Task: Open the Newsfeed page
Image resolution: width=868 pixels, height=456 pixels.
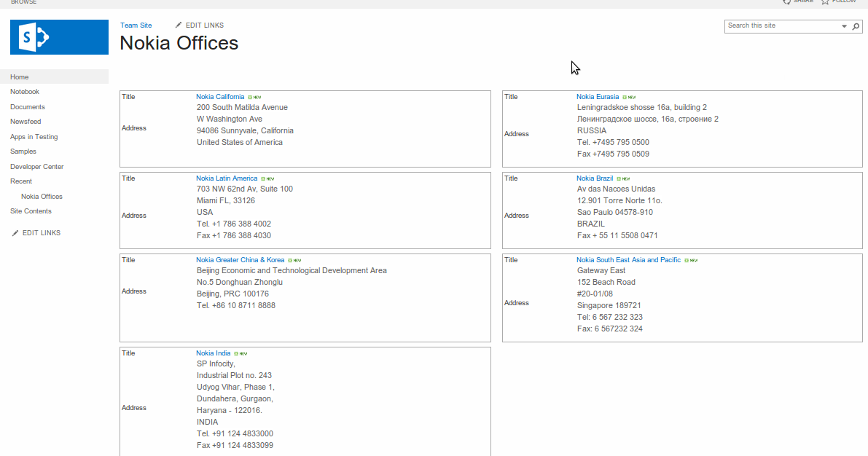Action: [24, 121]
